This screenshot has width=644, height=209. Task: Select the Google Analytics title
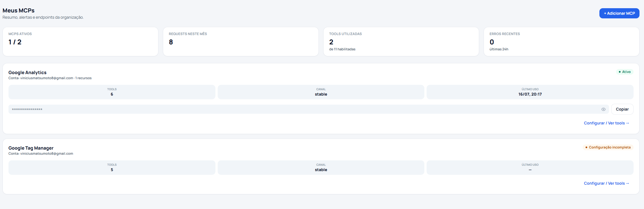coord(27,72)
